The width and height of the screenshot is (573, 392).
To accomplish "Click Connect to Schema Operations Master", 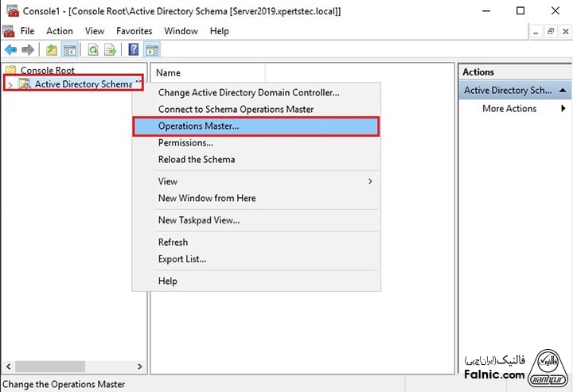I will pos(236,110).
